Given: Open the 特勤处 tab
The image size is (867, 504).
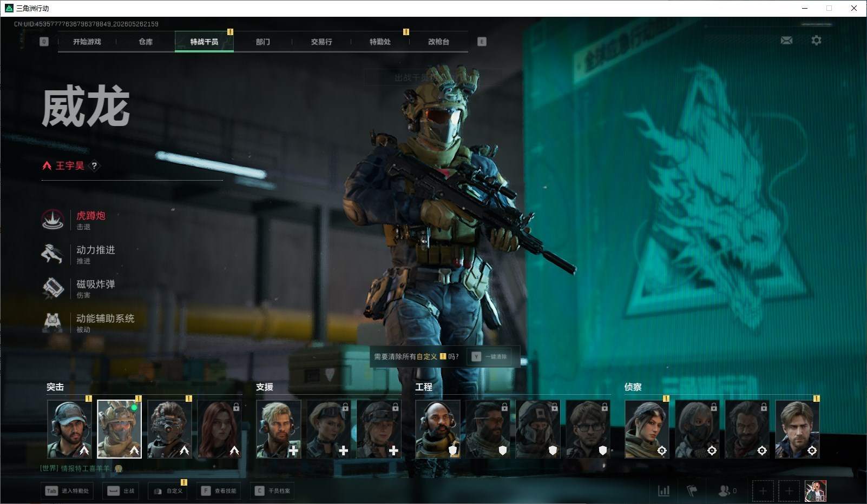Looking at the screenshot, I should point(380,42).
